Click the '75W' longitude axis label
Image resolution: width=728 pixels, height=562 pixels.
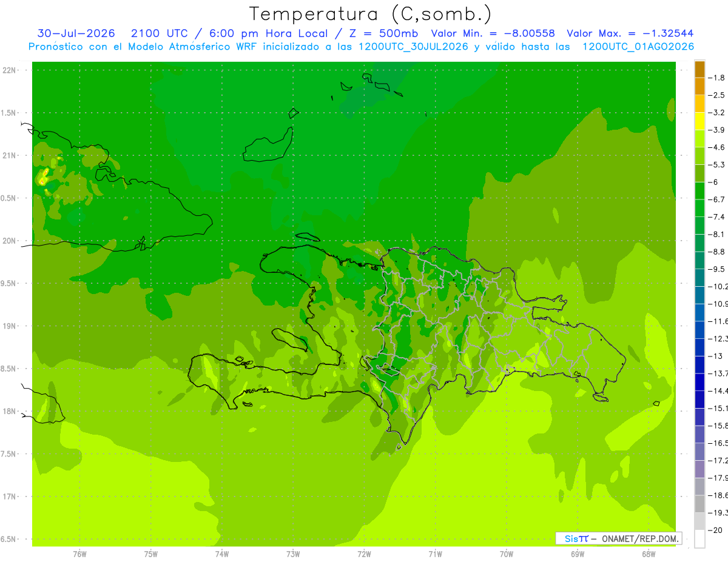(x=151, y=554)
